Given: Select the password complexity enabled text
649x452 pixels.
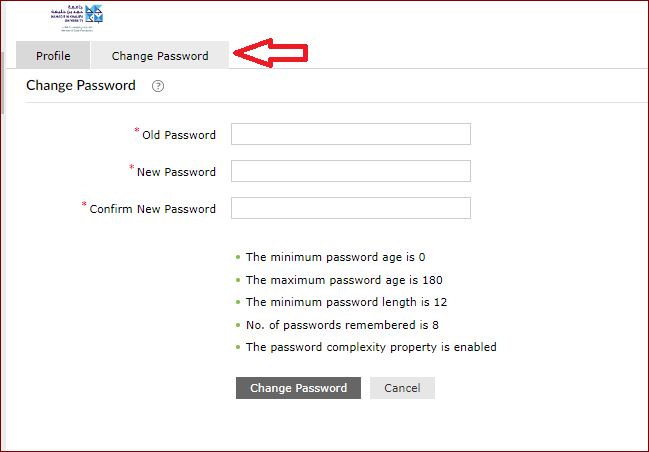Looking at the screenshot, I should pyautogui.click(x=371, y=347).
